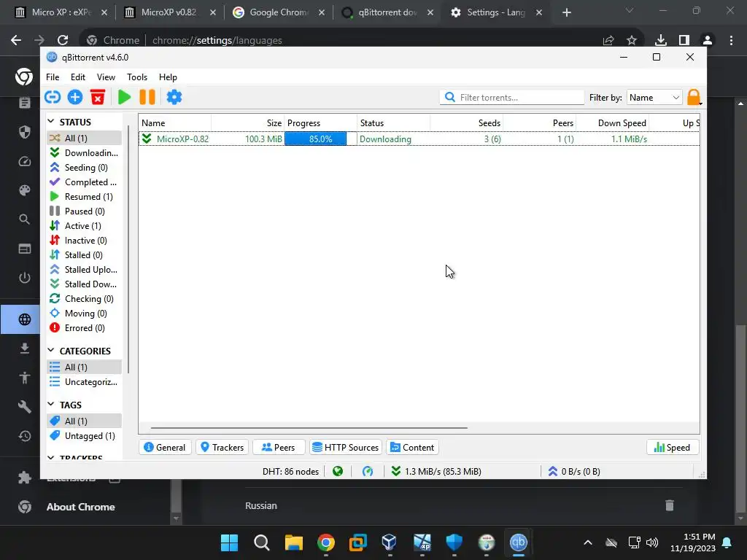Click the orange Pause icon

point(147,97)
